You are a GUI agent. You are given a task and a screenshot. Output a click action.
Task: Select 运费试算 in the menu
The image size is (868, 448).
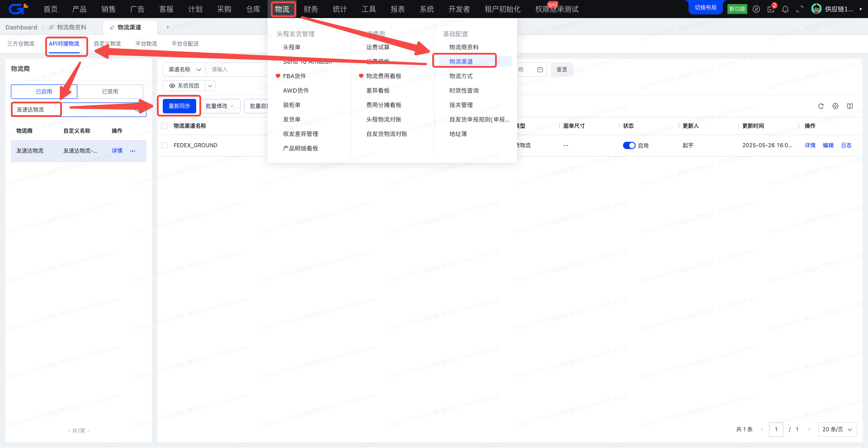click(x=377, y=47)
